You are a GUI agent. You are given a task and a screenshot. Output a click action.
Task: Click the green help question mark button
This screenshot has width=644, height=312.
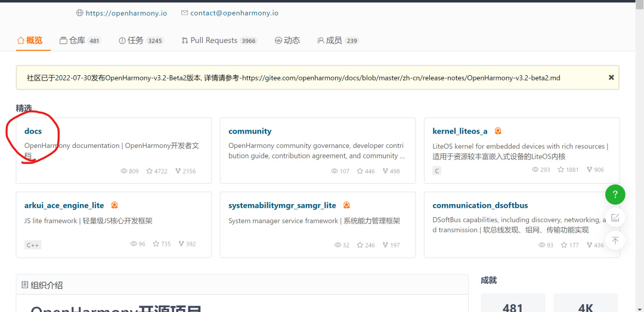click(x=615, y=195)
